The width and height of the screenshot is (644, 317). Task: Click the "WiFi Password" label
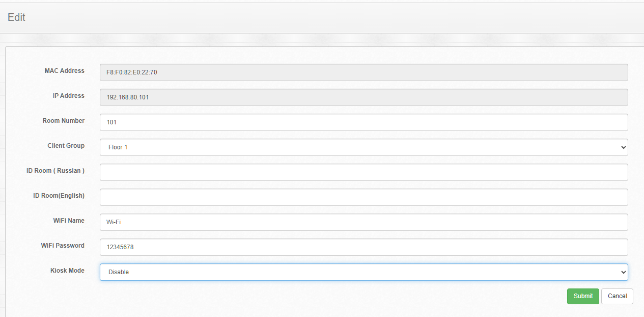tap(63, 246)
